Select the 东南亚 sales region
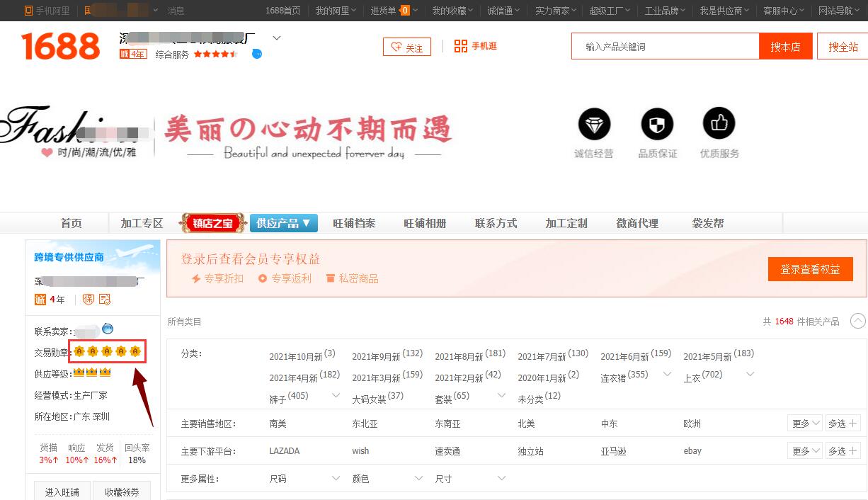This screenshot has width=868, height=500. pos(447,424)
